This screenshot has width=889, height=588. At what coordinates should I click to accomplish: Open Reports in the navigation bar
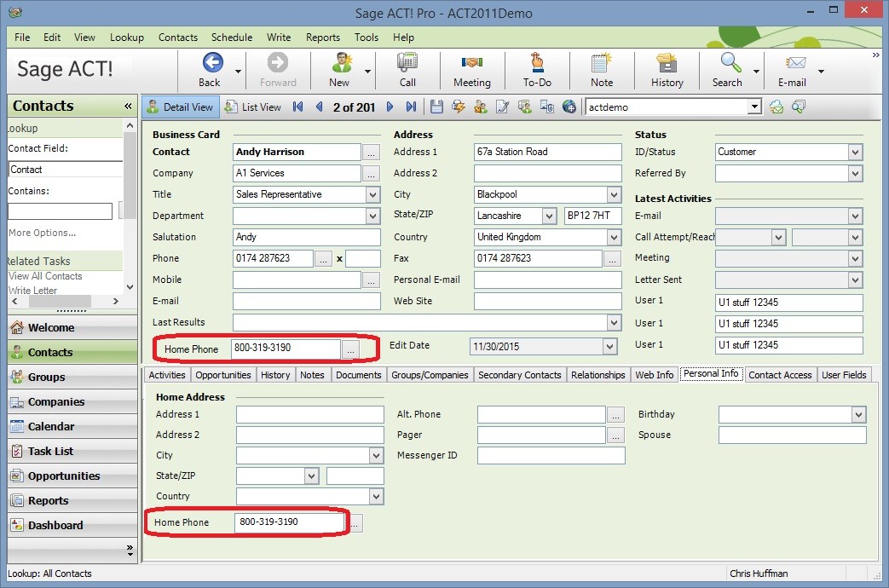tap(72, 501)
